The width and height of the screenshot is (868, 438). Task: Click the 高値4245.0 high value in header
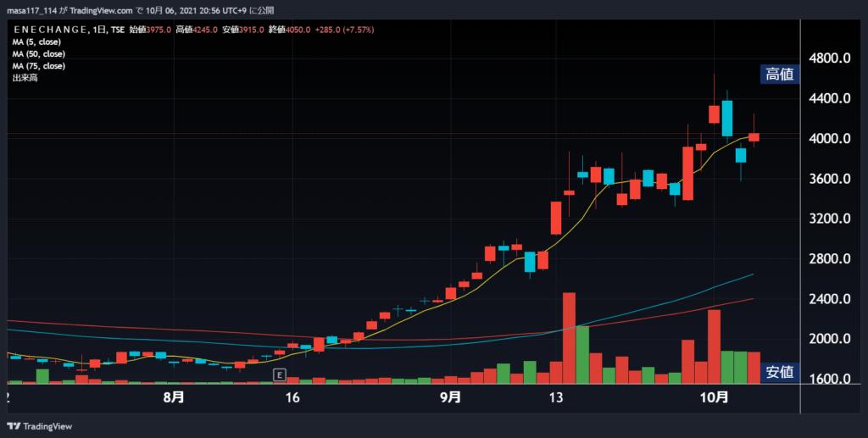[x=197, y=30]
